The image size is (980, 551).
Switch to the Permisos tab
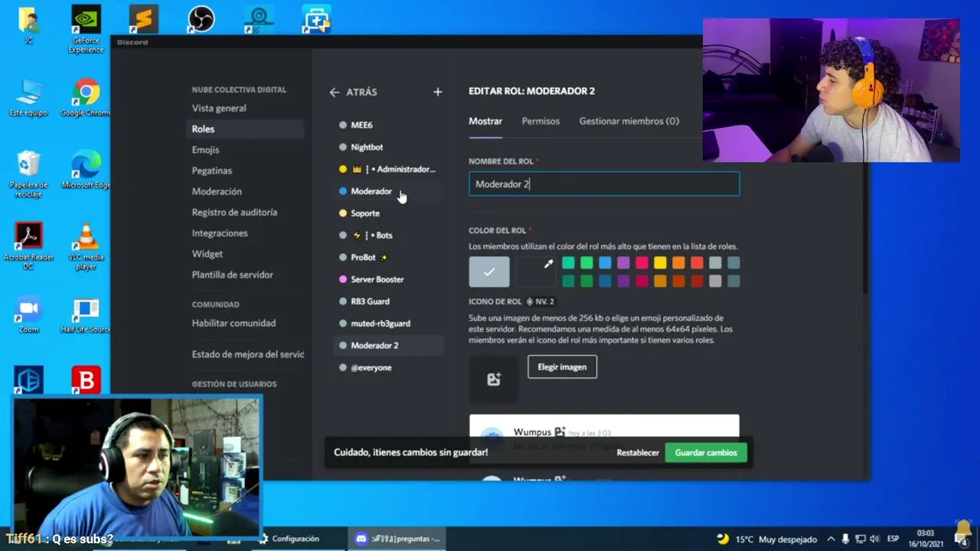[x=541, y=121]
